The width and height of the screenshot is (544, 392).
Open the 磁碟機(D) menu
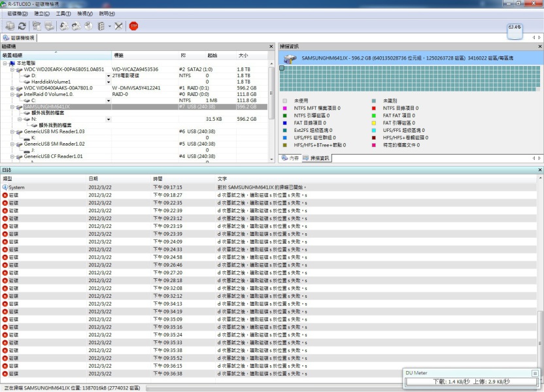tap(18, 14)
